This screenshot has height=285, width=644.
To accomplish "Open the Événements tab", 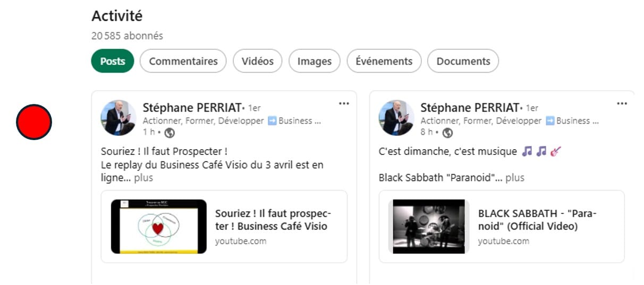I will tap(384, 61).
